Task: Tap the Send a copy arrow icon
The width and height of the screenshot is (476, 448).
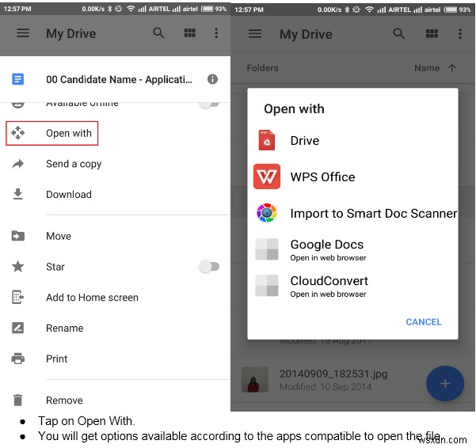Action: click(x=18, y=164)
